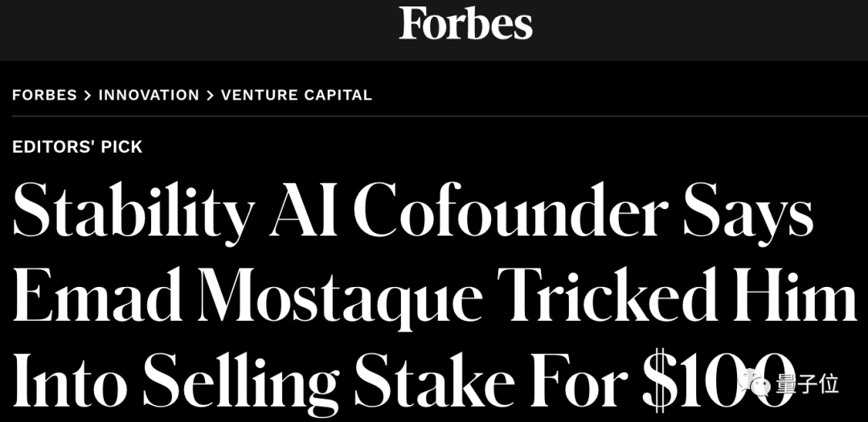Open the VENTURE CAPITAL breadcrumb
Image resolution: width=868 pixels, height=422 pixels.
(297, 95)
